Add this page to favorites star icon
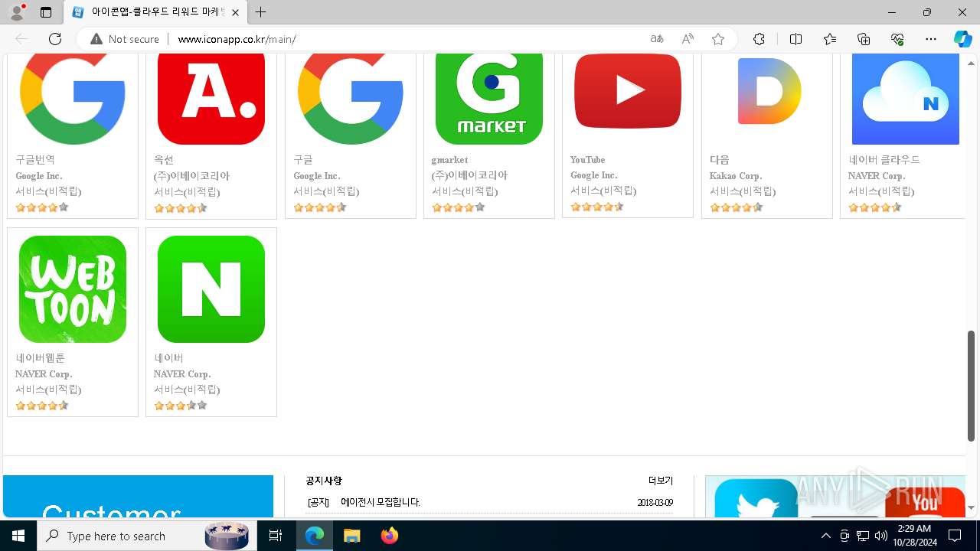This screenshot has height=551, width=980. point(717,39)
